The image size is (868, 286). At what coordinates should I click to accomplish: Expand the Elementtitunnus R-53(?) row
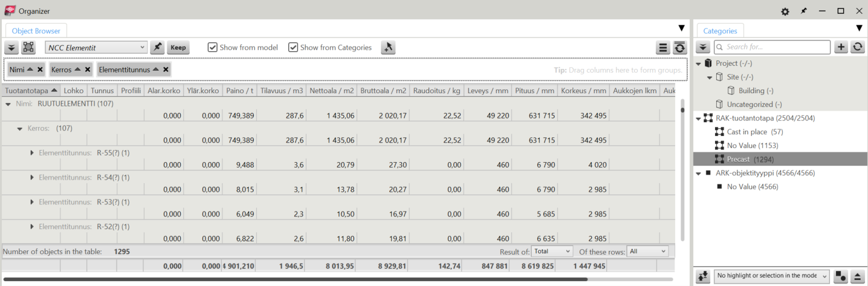coord(32,202)
